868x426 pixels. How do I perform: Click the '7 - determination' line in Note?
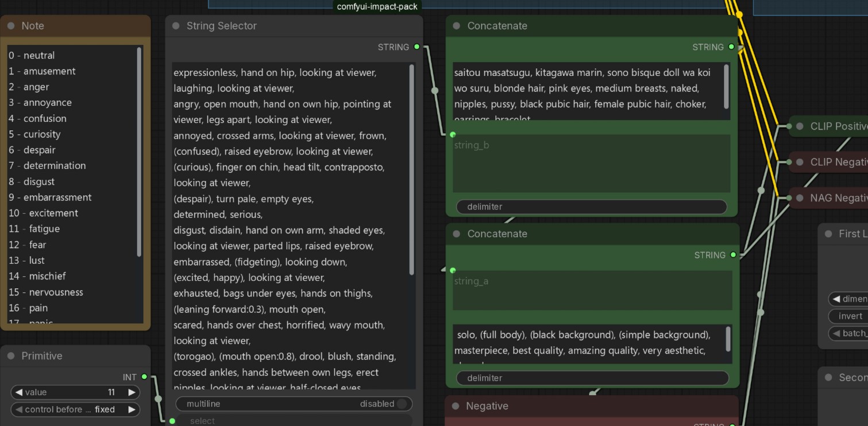(x=47, y=165)
